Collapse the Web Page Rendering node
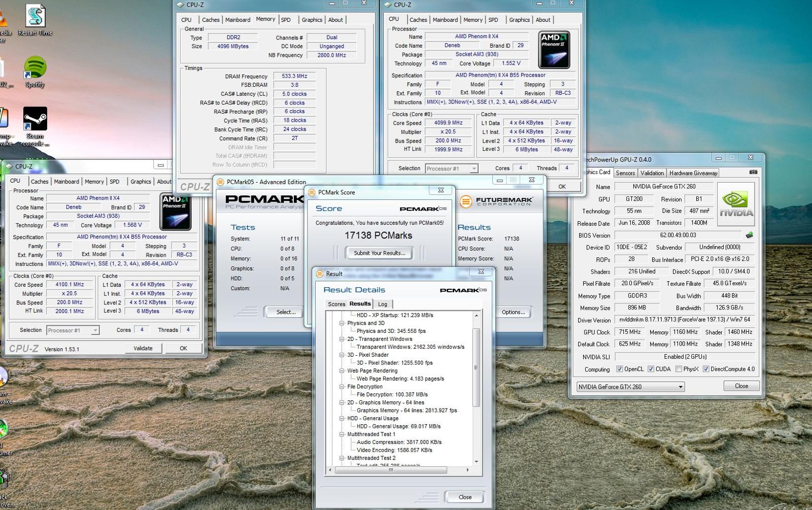 click(342, 370)
